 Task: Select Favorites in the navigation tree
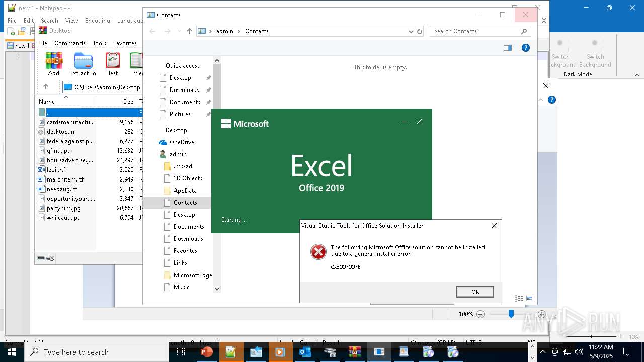pos(185,251)
